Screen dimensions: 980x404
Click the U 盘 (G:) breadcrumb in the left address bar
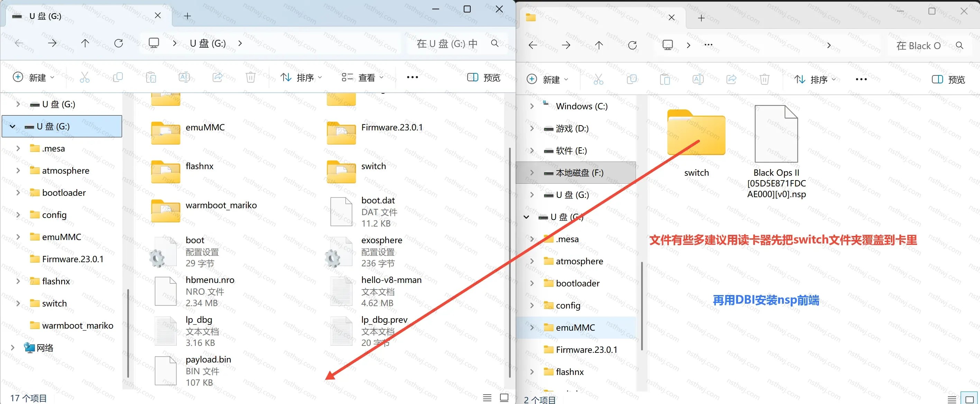click(x=208, y=43)
